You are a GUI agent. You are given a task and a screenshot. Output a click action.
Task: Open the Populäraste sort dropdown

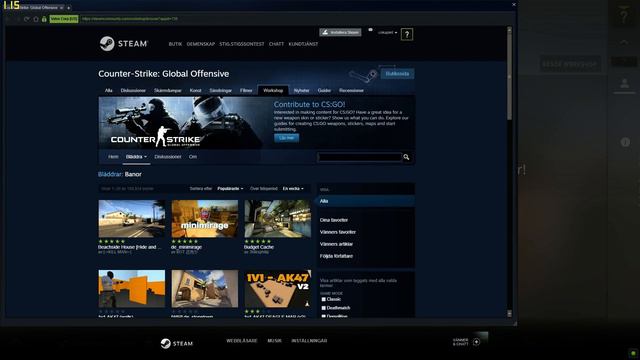pos(230,189)
